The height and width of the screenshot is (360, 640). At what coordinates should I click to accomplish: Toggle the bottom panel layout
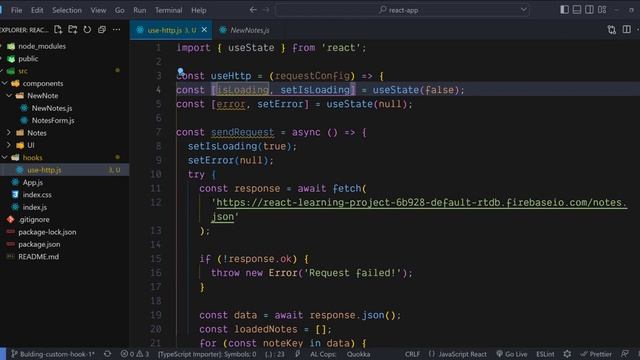[x=577, y=9]
